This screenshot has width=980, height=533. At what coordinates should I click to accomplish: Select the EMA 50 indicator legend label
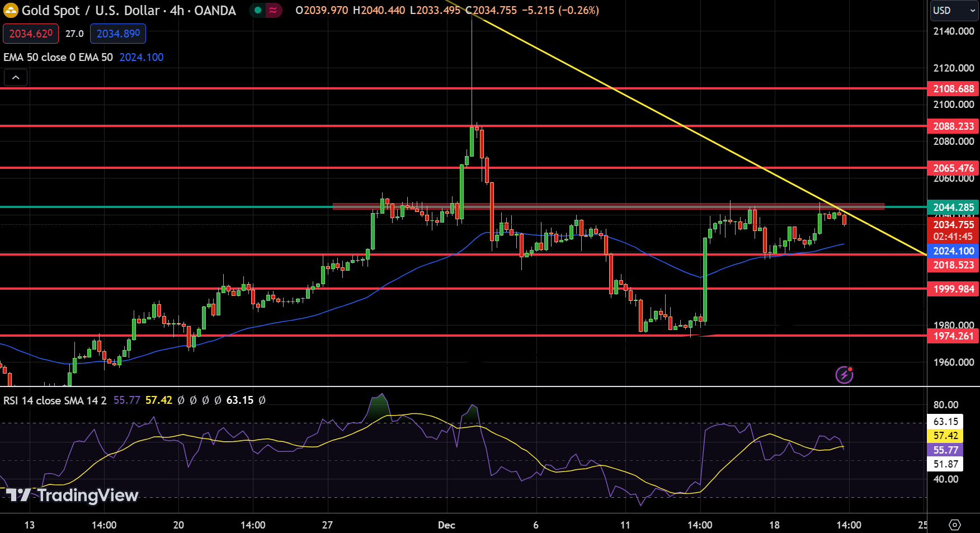58,57
